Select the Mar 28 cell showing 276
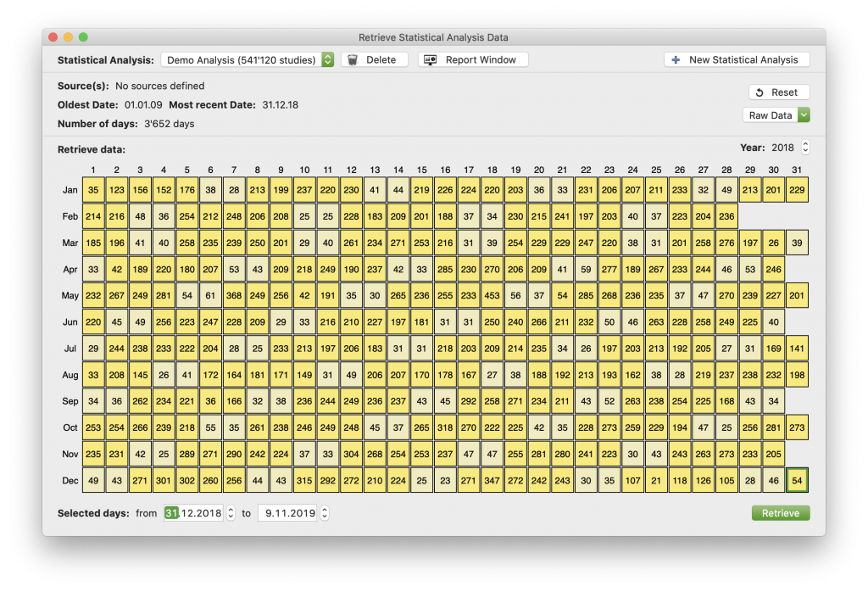868x592 pixels. coord(726,243)
